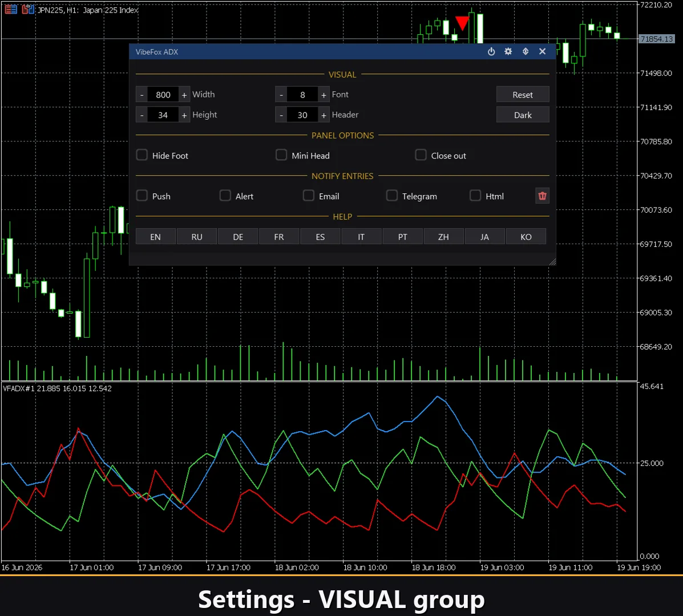Screen dimensions: 683x616
Task: Select DE help language
Action: click(x=238, y=236)
